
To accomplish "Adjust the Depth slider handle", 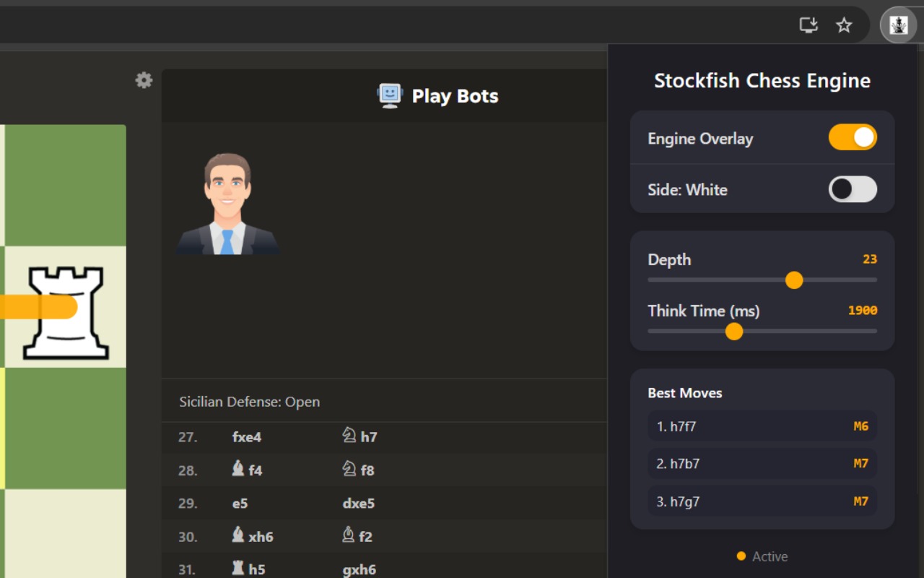I will point(794,280).
